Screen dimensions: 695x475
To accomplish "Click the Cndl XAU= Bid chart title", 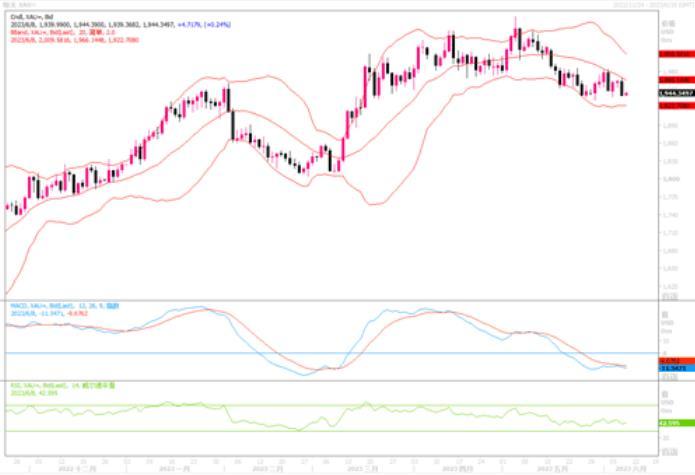I will click(x=28, y=17).
